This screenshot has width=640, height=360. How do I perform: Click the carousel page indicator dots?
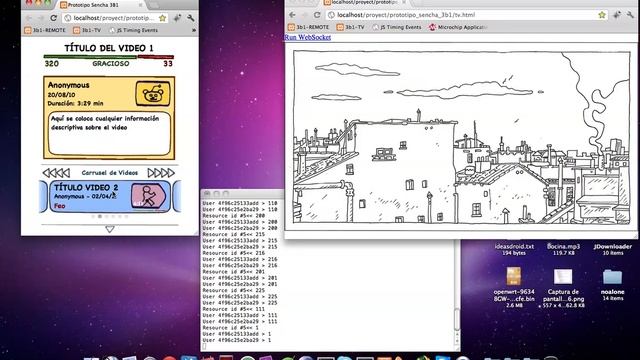(x=110, y=217)
